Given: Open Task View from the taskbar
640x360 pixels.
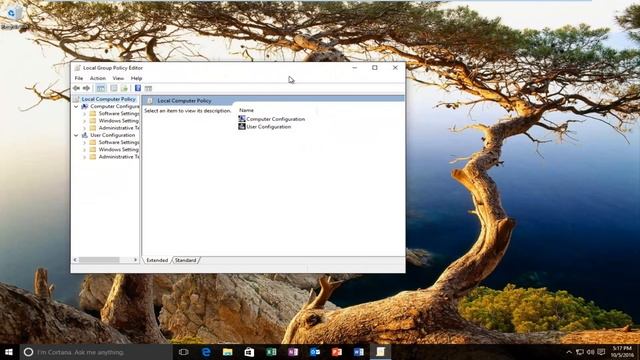Looking at the screenshot, I should pyautogui.click(x=184, y=352).
